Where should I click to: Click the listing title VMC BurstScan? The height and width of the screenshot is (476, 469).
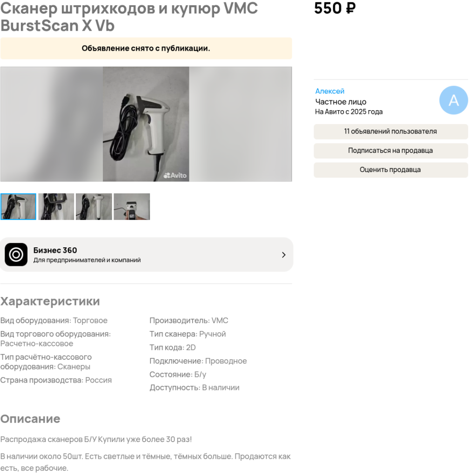click(129, 17)
